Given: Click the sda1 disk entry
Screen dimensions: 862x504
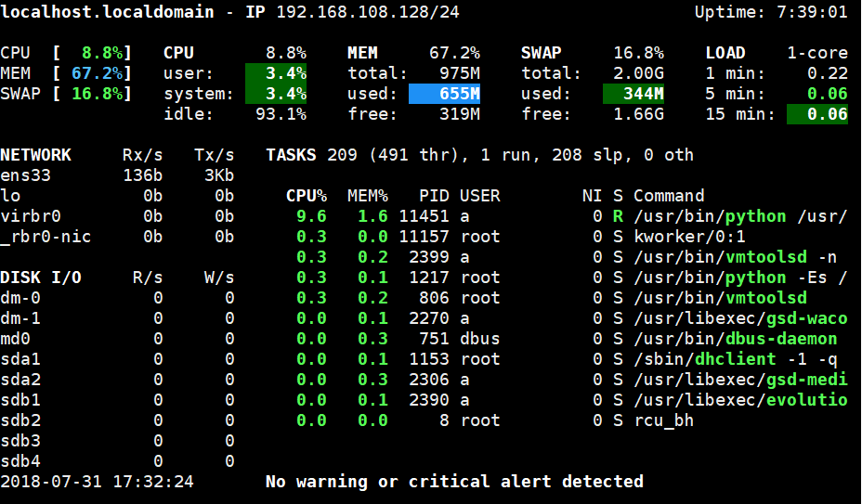Looking at the screenshot, I should 21,359.
